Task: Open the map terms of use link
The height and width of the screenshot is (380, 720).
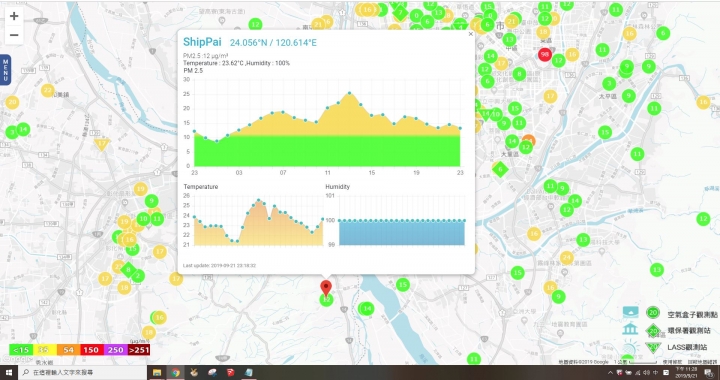Action: point(672,362)
